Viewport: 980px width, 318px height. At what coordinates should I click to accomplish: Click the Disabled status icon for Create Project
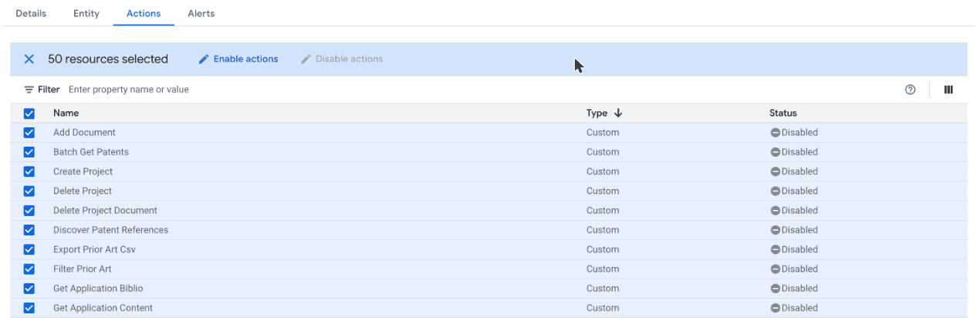coord(776,171)
